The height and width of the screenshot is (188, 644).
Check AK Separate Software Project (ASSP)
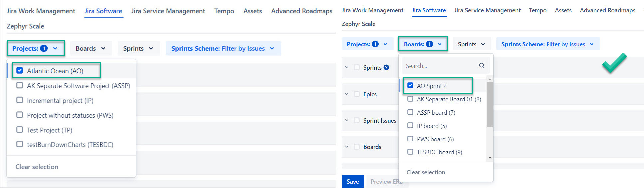coord(20,85)
